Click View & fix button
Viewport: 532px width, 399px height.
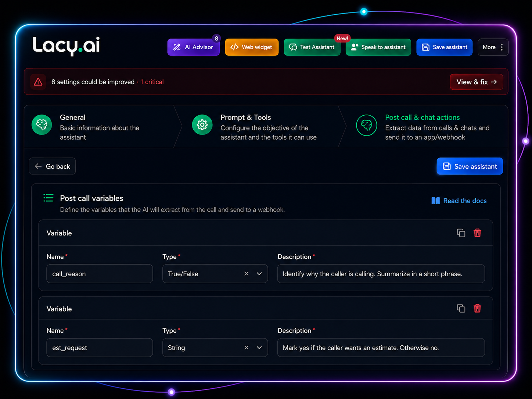pyautogui.click(x=476, y=82)
